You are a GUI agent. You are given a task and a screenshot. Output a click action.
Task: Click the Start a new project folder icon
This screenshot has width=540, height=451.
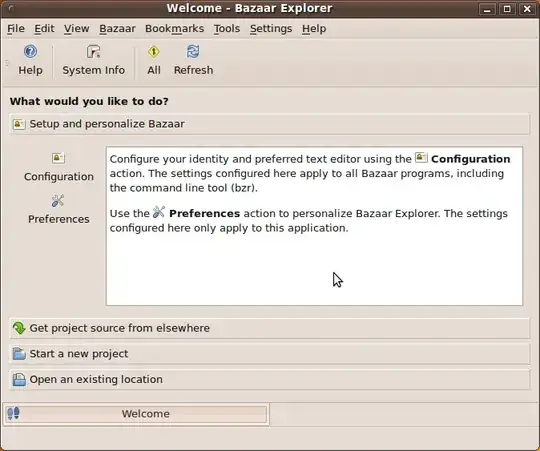19,354
